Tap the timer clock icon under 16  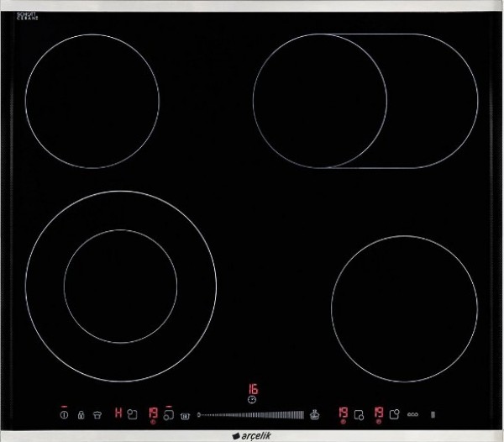(x=253, y=400)
